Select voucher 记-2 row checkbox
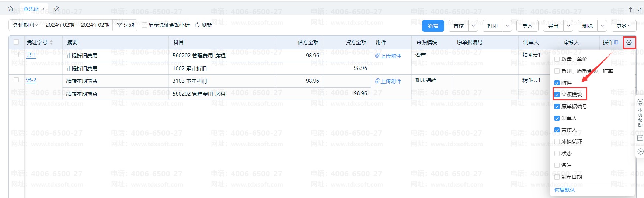This screenshot has width=644, height=198. [16, 80]
